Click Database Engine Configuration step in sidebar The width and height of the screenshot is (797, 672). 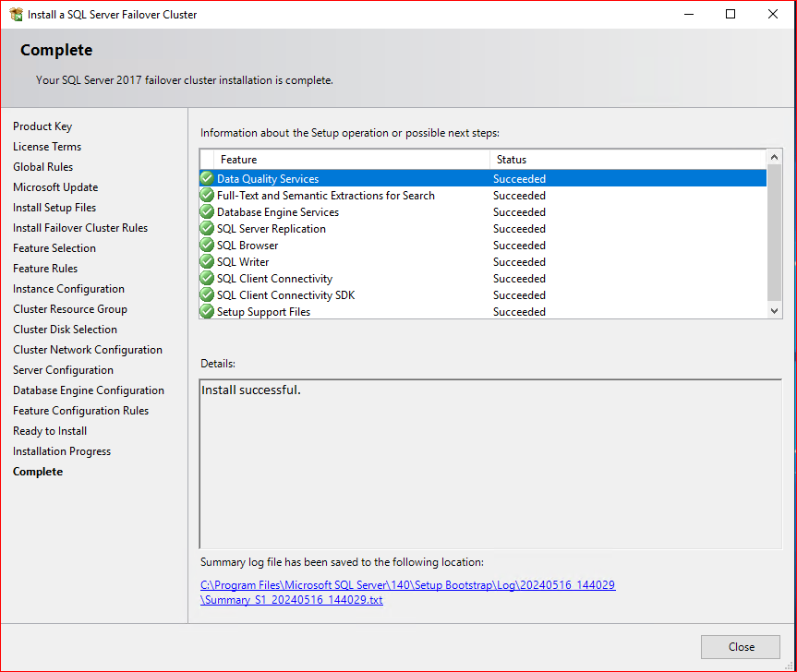(89, 390)
